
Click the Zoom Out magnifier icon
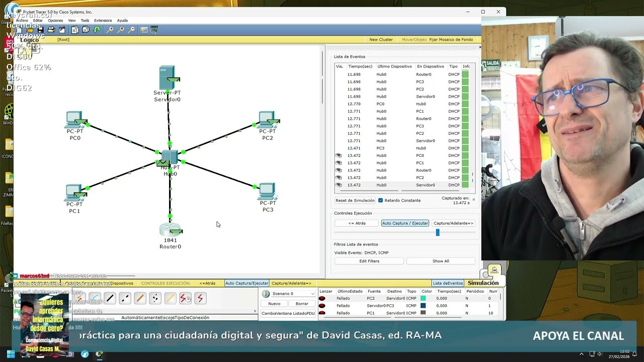coord(131,30)
